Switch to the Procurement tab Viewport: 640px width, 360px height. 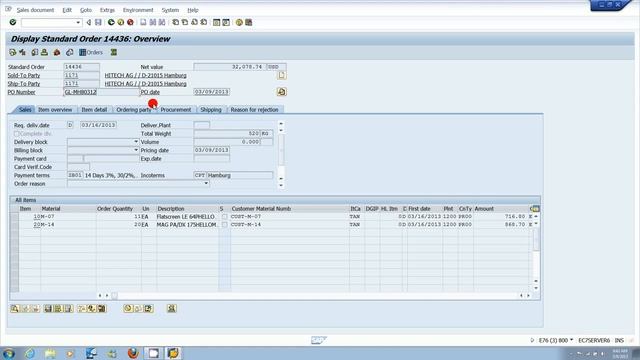176,110
